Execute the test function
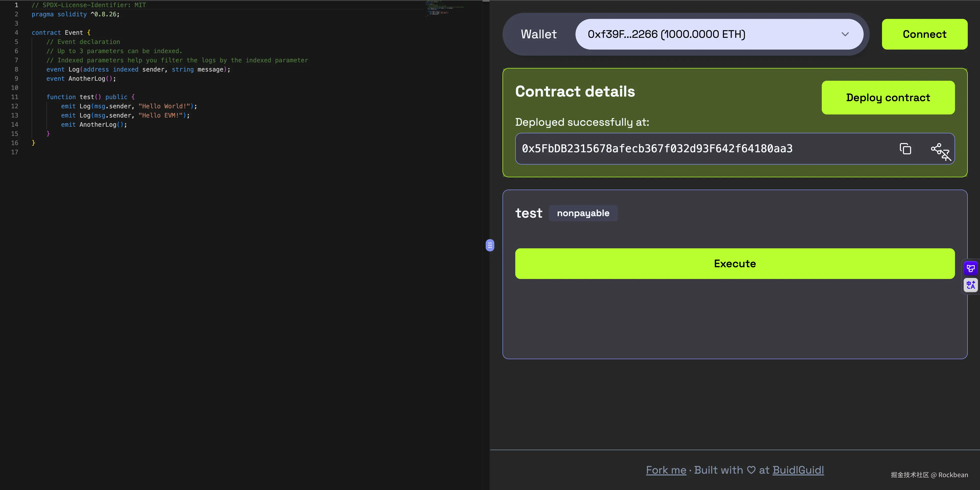 [x=734, y=263]
